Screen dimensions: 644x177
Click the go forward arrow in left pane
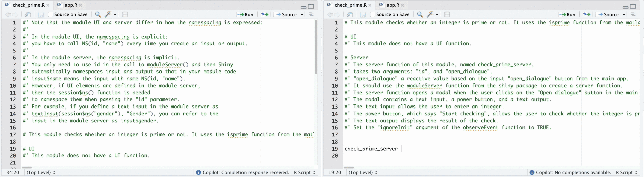point(15,15)
